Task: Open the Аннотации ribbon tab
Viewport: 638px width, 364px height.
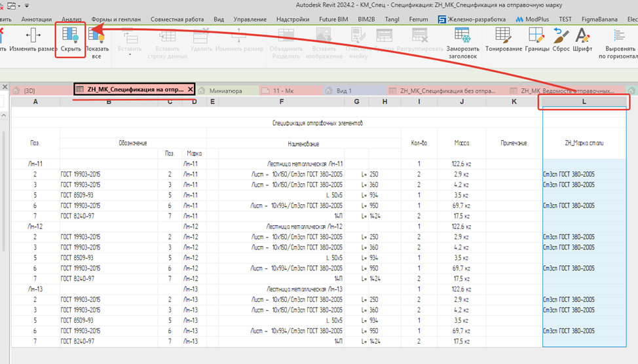Action: [x=36, y=19]
